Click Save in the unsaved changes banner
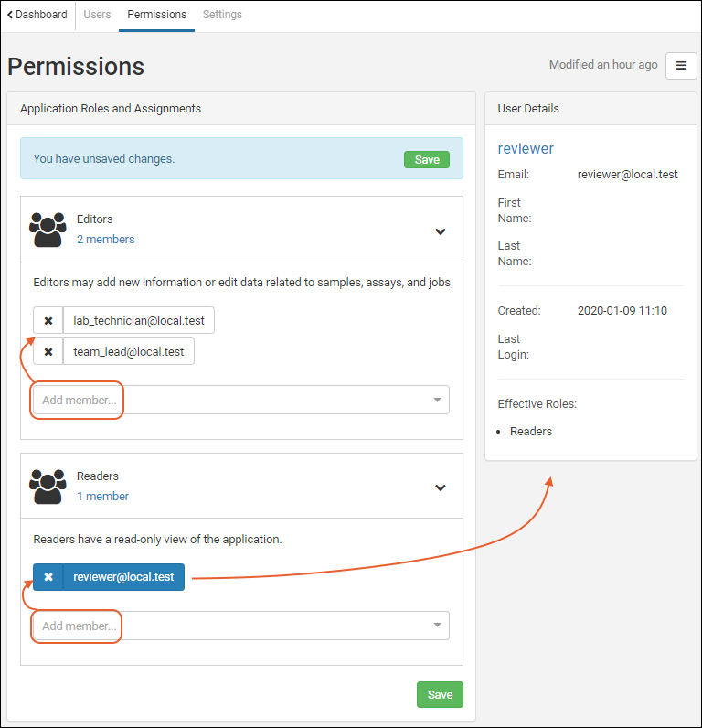 click(x=427, y=159)
